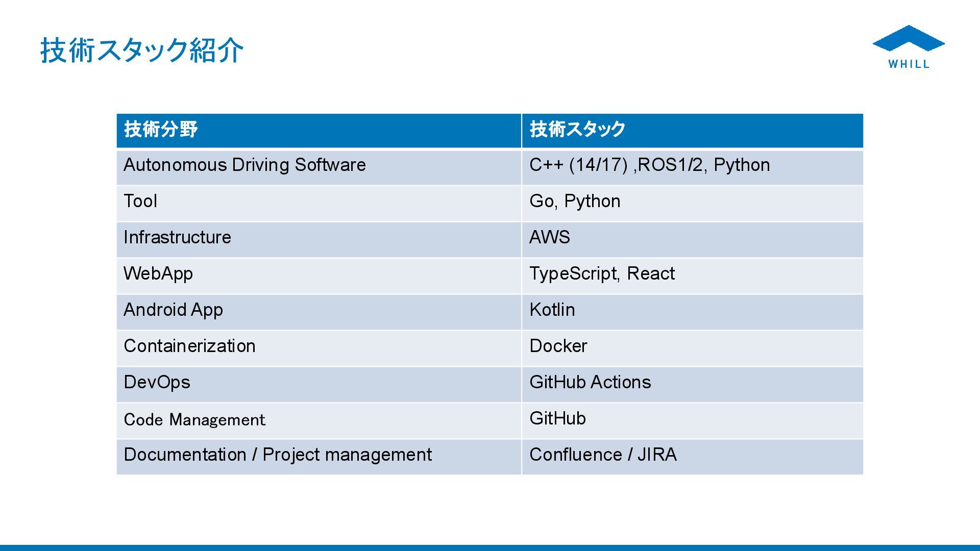Screen dimensions: 980x551
Task: Select the DevOps cell
Action: (157, 383)
